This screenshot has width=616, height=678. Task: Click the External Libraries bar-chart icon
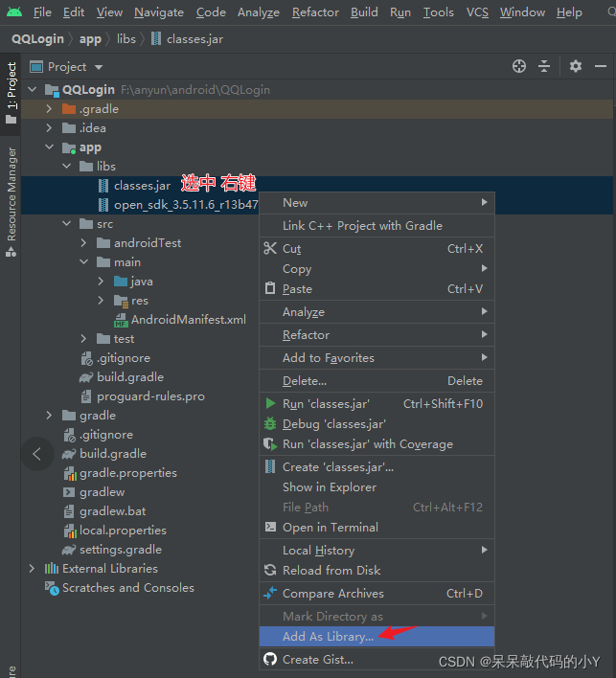[x=52, y=568]
